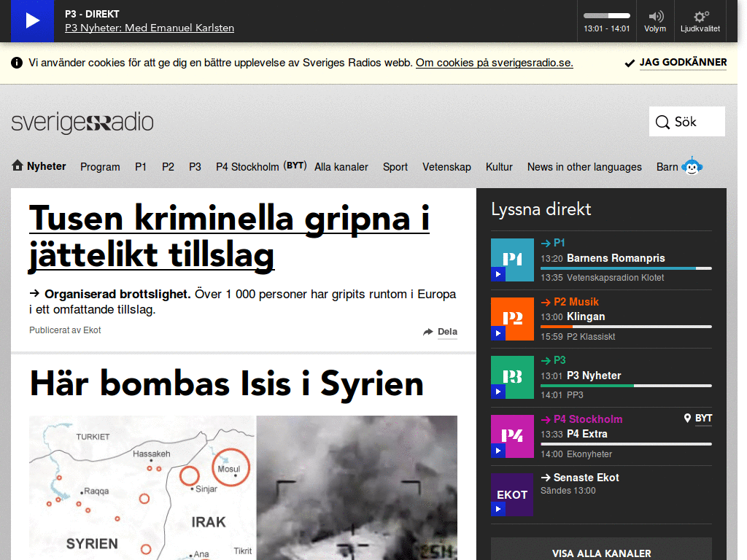Image resolution: width=747 pixels, height=560 pixels.
Task: Click the Barn mascot icon
Action: [692, 166]
